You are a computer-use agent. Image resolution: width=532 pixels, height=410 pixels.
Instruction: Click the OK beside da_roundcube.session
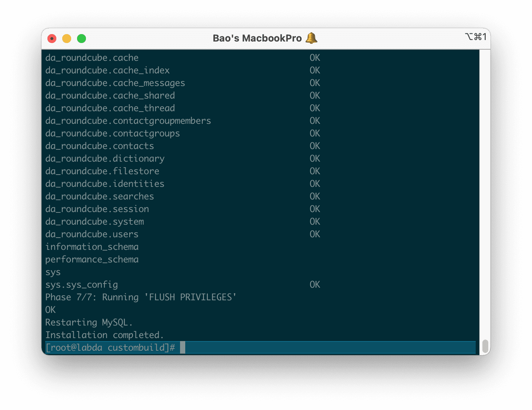(315, 209)
